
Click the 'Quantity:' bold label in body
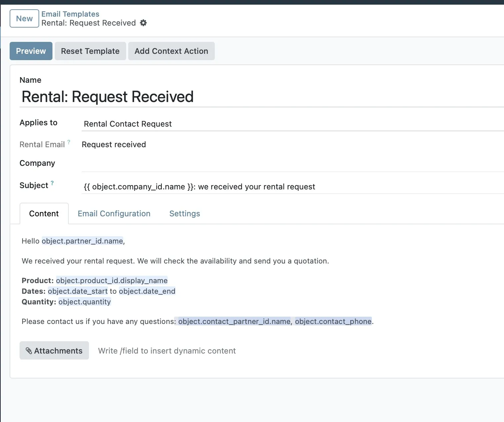39,302
